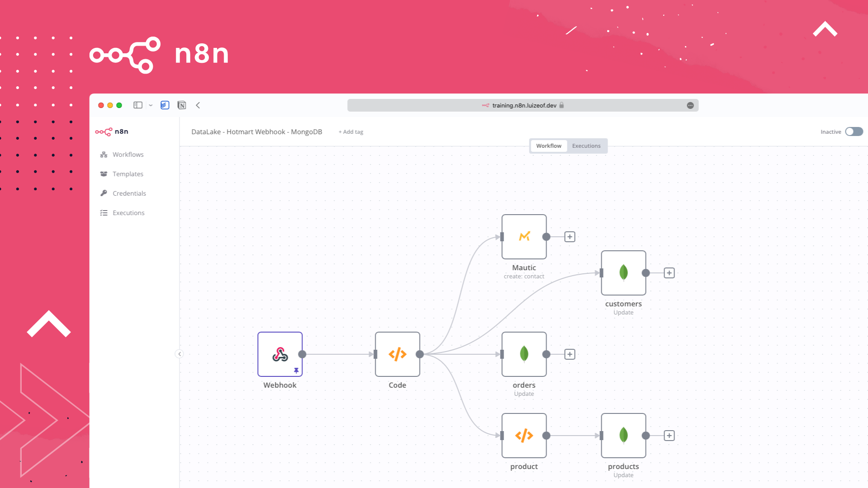Click the products MongoDB Update node icon
Screen dimensions: 868x488
coord(623,436)
